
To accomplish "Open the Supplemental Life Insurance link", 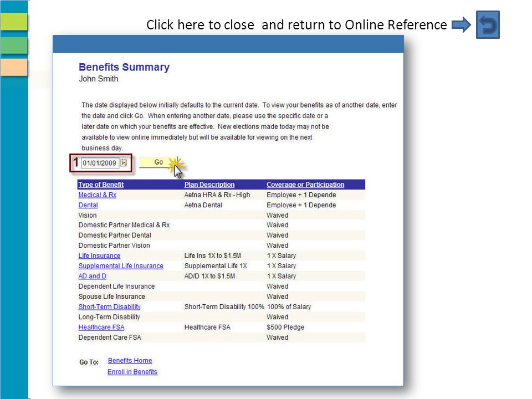I will [121, 265].
